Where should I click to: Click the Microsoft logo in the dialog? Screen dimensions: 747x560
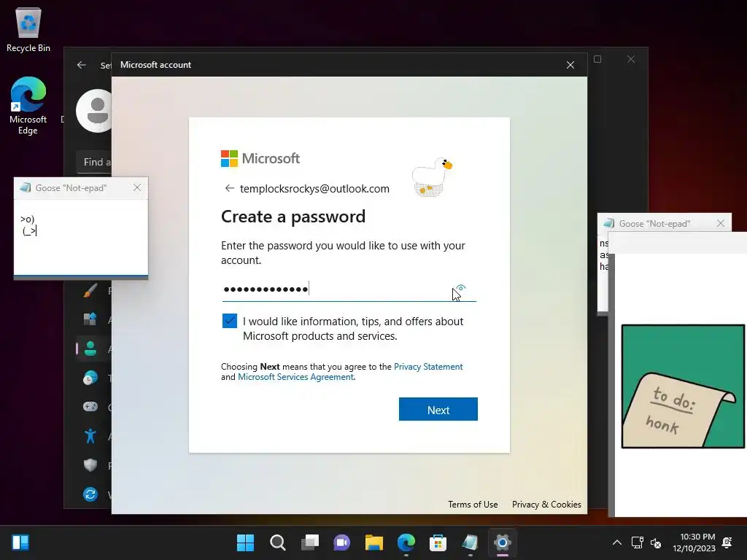tap(260, 158)
